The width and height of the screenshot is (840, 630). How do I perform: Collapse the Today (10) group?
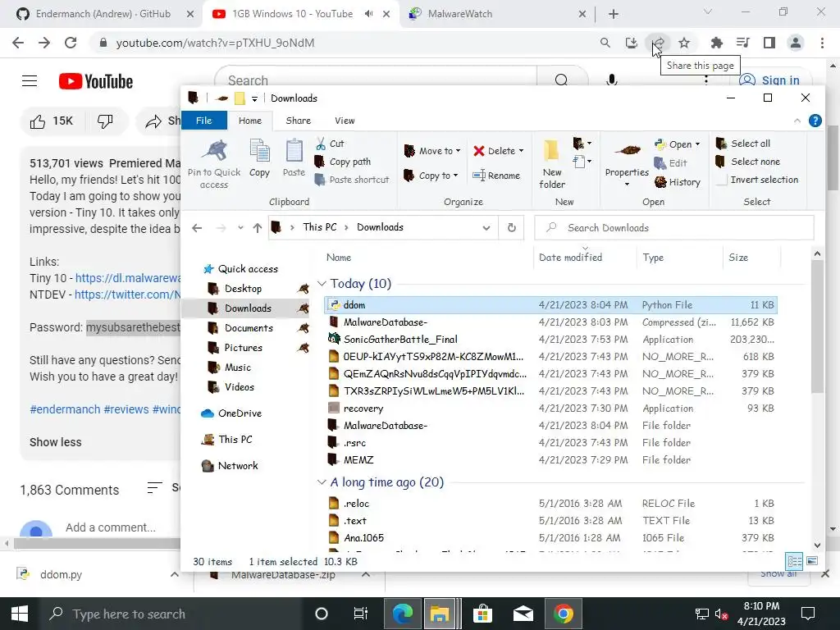pos(322,283)
